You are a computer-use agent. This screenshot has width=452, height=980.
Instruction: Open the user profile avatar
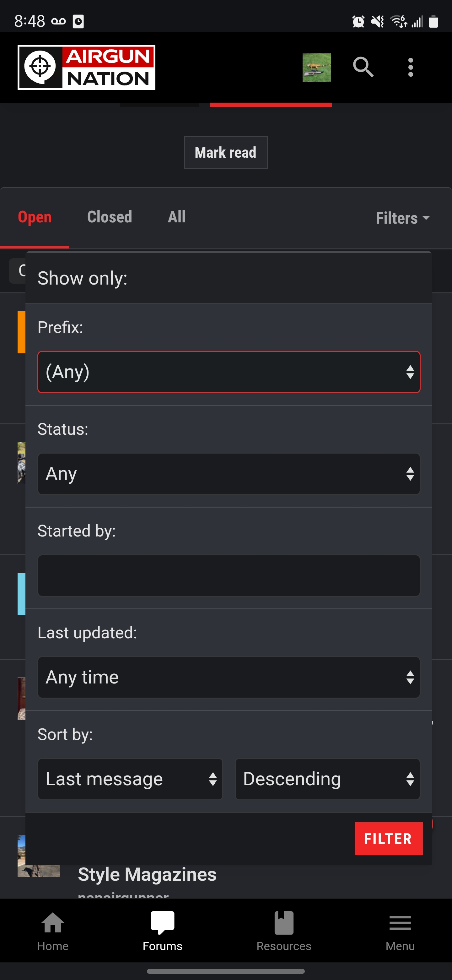pos(316,67)
